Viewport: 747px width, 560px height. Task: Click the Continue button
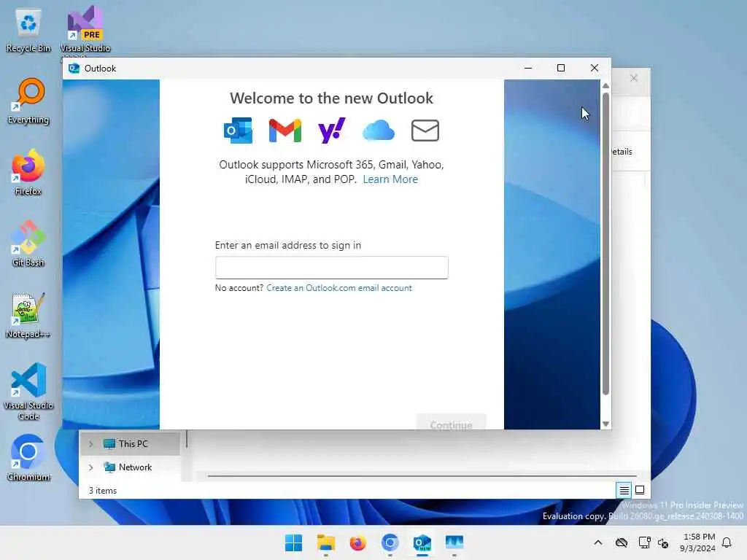[x=451, y=422]
